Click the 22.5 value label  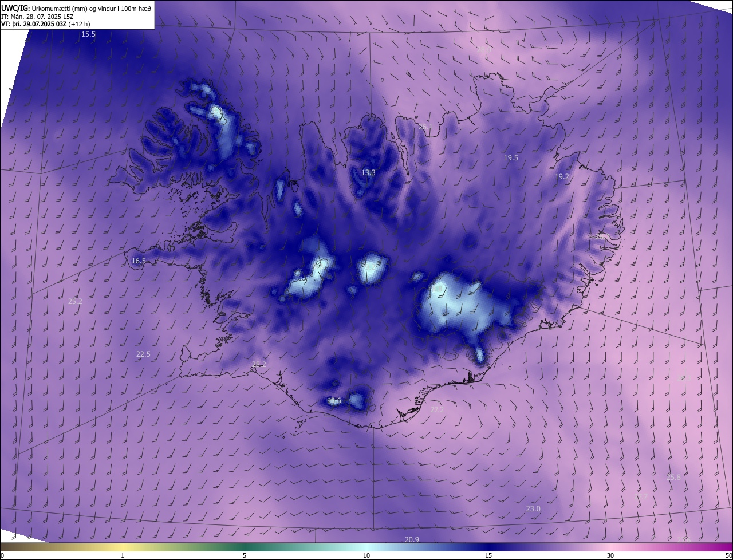(143, 354)
